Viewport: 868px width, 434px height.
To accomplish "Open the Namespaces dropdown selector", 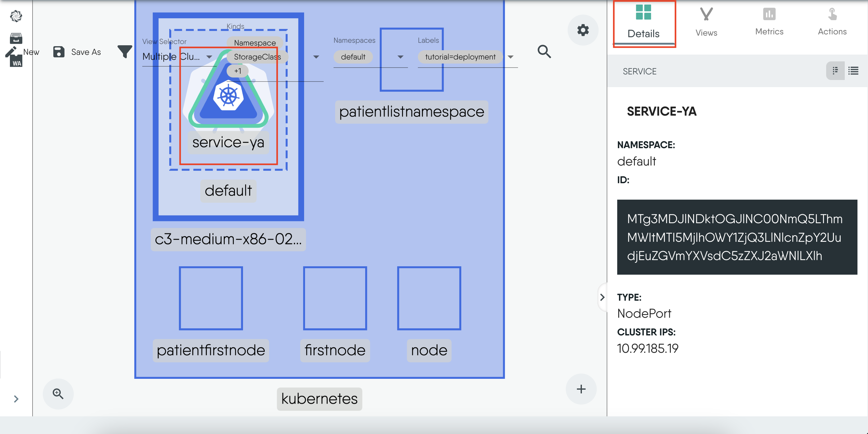I will [x=401, y=56].
